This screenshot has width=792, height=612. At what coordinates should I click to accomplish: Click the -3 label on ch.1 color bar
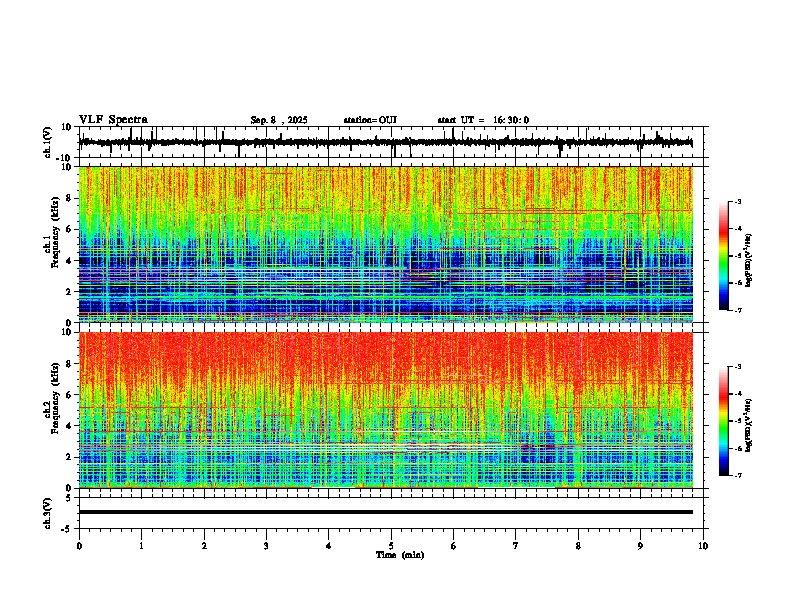[738, 202]
